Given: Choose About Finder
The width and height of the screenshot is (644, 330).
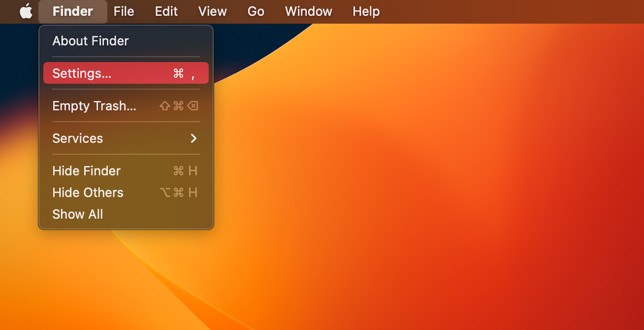Looking at the screenshot, I should pyautogui.click(x=126, y=41).
